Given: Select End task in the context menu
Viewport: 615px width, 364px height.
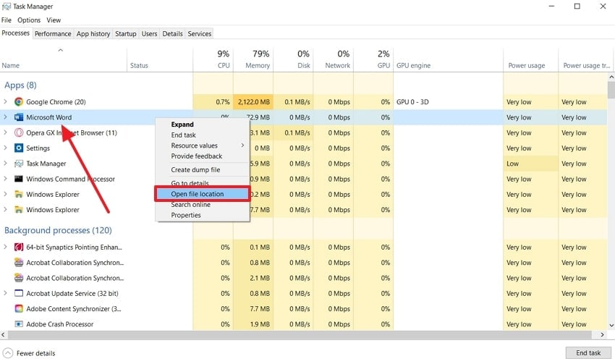Looking at the screenshot, I should 184,135.
